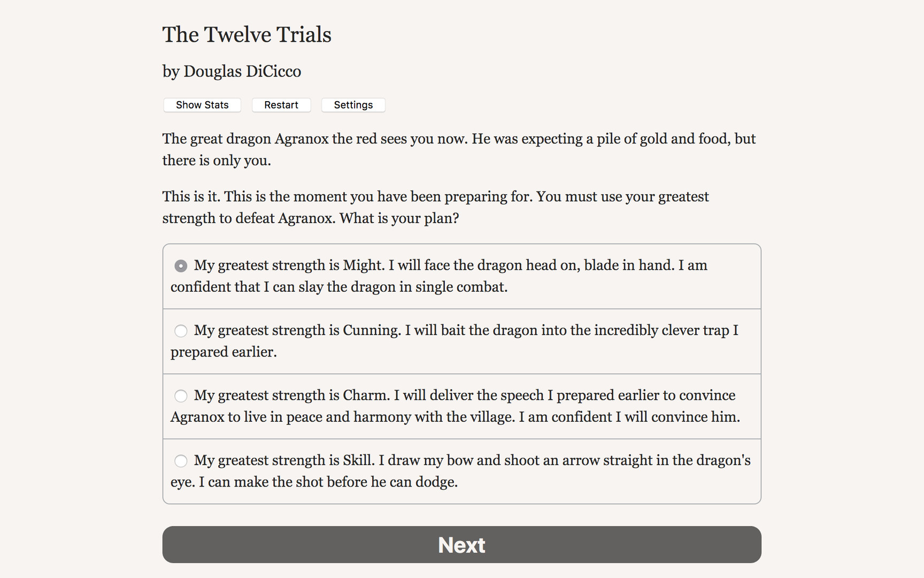Click the question asking for your plan
Screen dimensions: 924x578
pyautogui.click(x=435, y=207)
